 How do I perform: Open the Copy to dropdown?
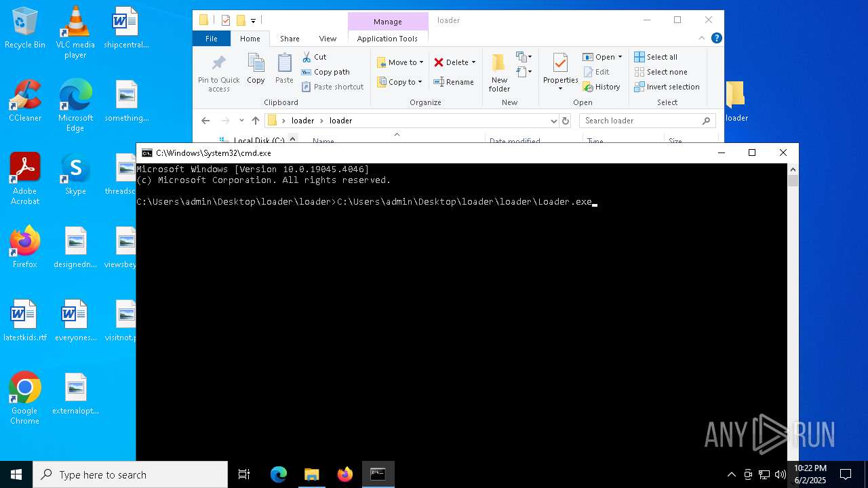tap(399, 82)
